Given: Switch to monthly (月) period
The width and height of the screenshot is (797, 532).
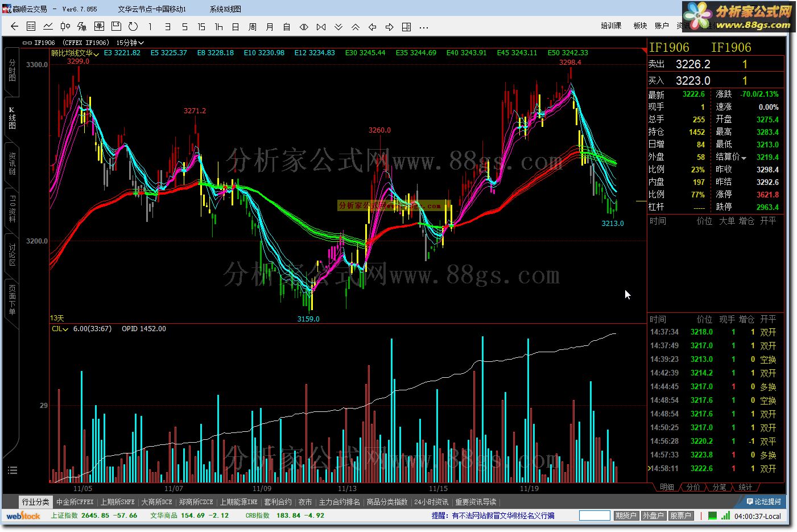Looking at the screenshot, I should pos(270,27).
